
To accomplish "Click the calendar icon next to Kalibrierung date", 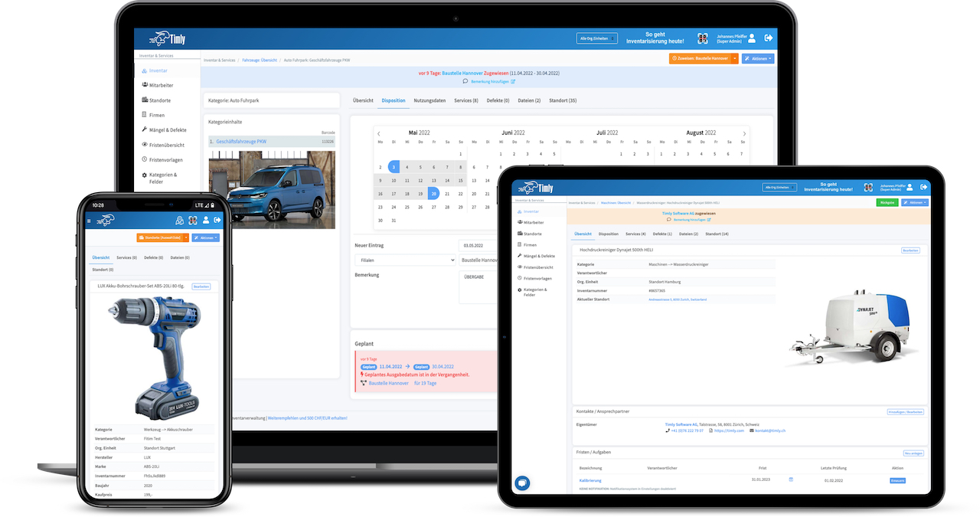I will [791, 480].
